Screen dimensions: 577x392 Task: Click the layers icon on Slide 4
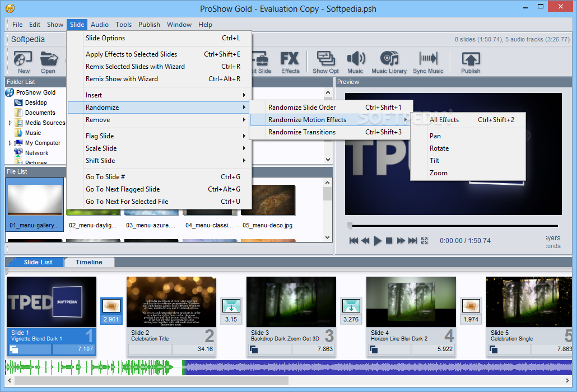click(x=374, y=349)
